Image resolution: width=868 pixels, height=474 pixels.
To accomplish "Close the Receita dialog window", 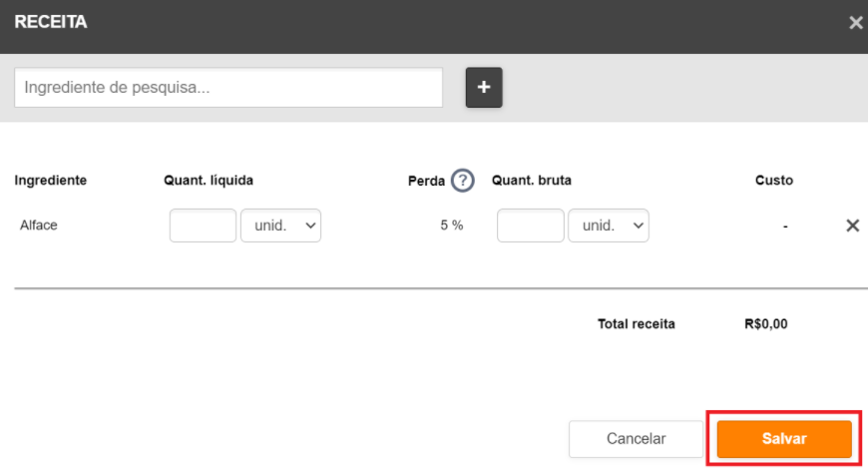I will tap(856, 23).
